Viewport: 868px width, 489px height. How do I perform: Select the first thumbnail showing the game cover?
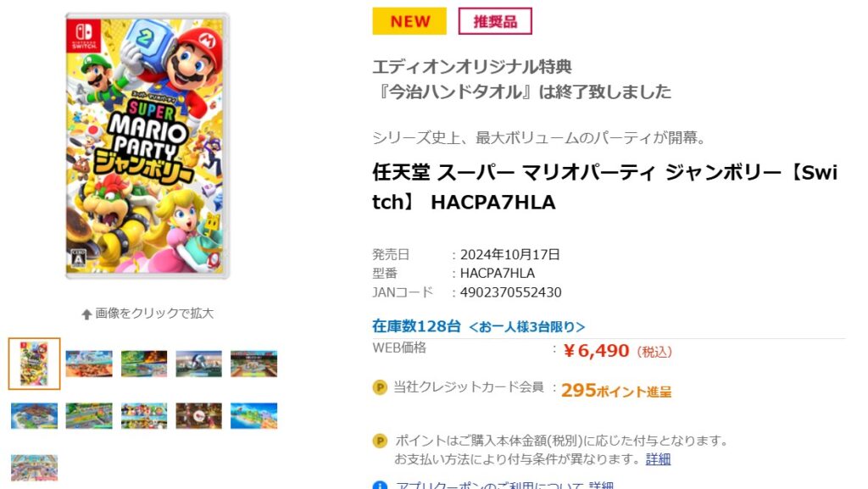pos(34,364)
